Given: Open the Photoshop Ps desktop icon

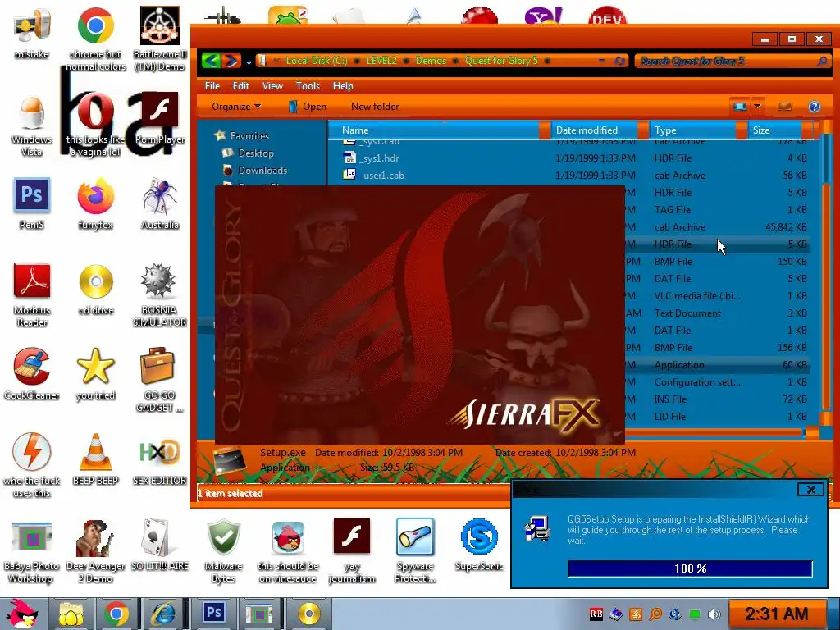Looking at the screenshot, I should coord(32,195).
